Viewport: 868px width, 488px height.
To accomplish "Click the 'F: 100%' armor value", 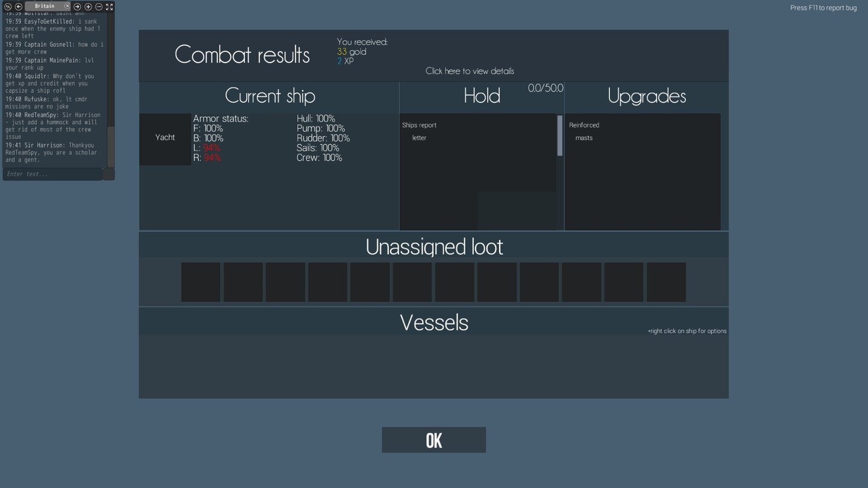I will pos(208,128).
